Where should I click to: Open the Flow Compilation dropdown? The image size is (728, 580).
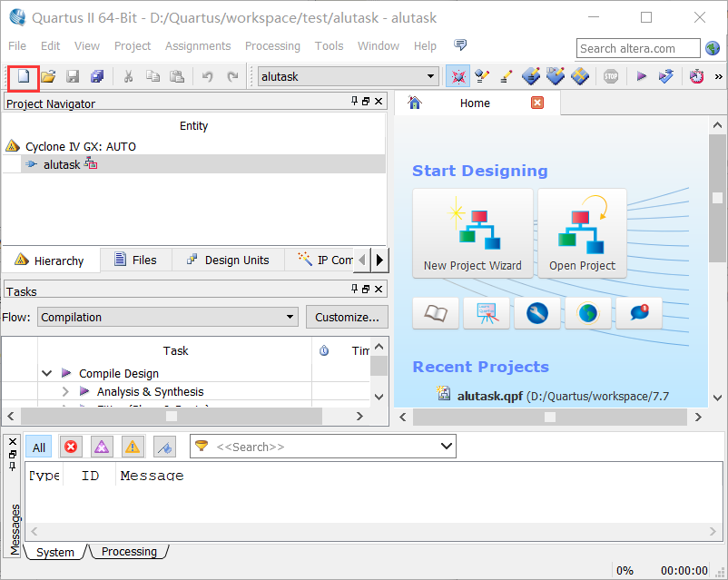point(168,317)
